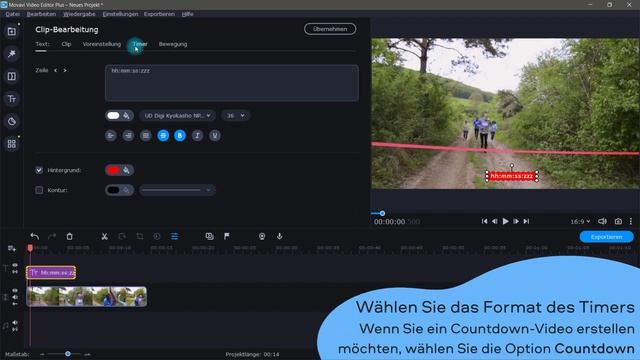Click the blue Exportieren button
This screenshot has height=360, width=640.
click(607, 237)
